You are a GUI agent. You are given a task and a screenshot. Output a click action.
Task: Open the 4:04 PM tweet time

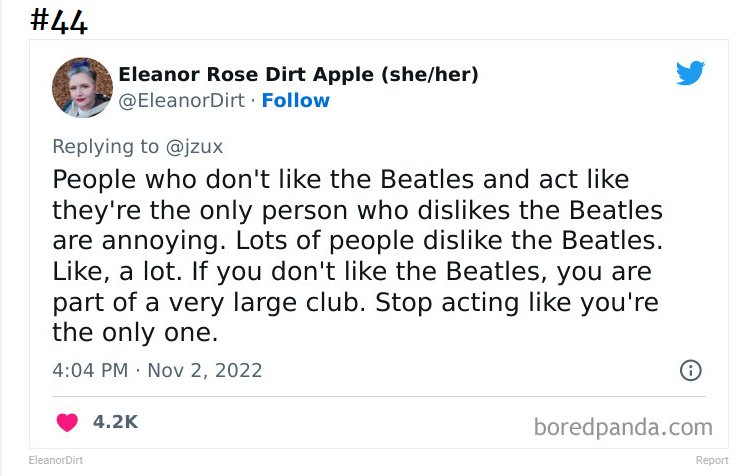[x=90, y=370]
